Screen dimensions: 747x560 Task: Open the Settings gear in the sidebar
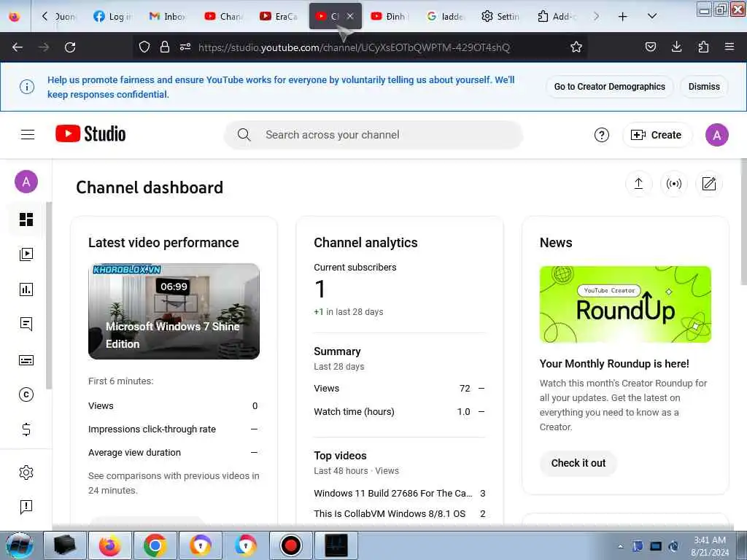pos(26,472)
